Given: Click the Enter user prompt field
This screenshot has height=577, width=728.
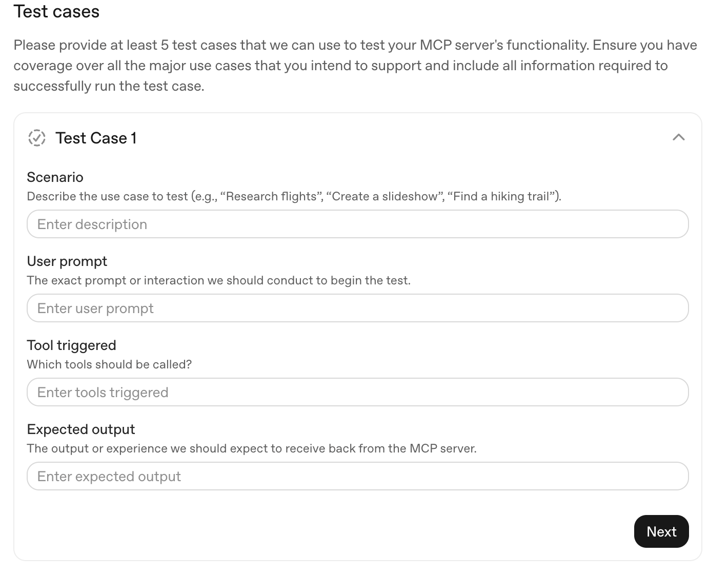Looking at the screenshot, I should (357, 308).
